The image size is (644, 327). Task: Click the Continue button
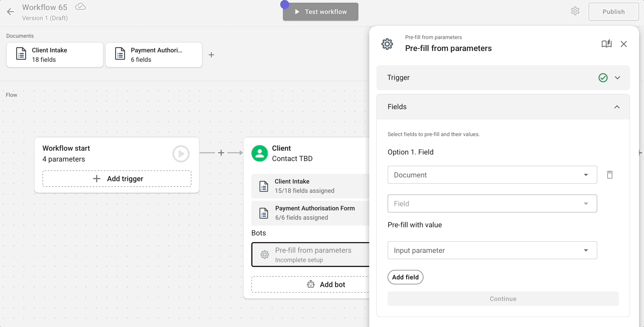[x=503, y=299]
